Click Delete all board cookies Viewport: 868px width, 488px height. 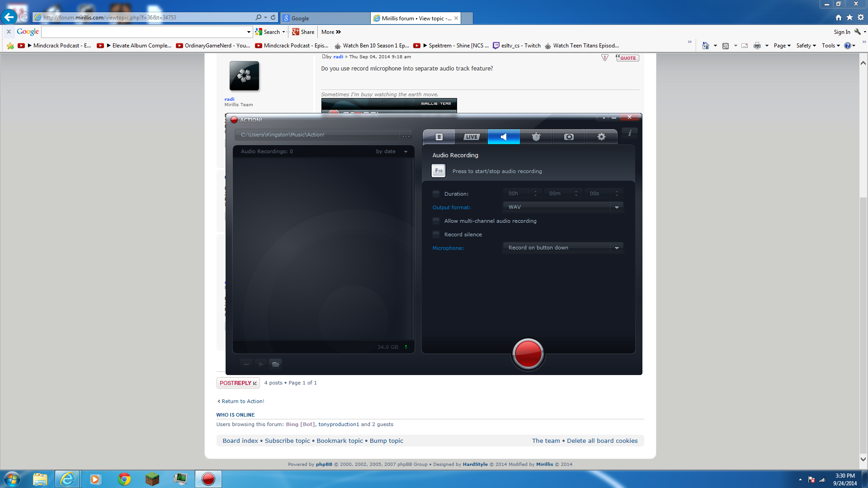pos(602,441)
